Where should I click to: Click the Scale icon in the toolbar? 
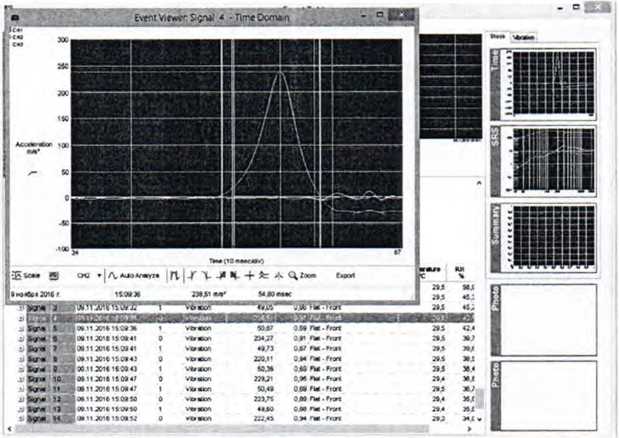[17, 275]
